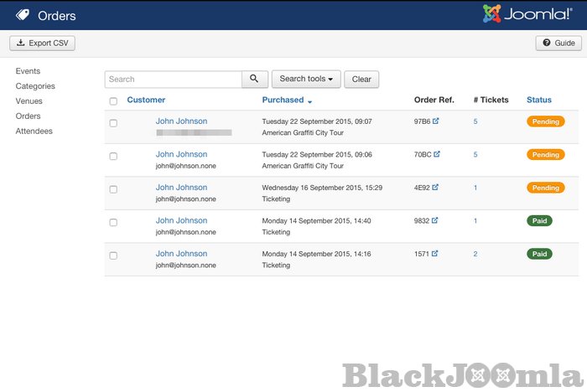Expand the Search tools dropdown

(306, 80)
